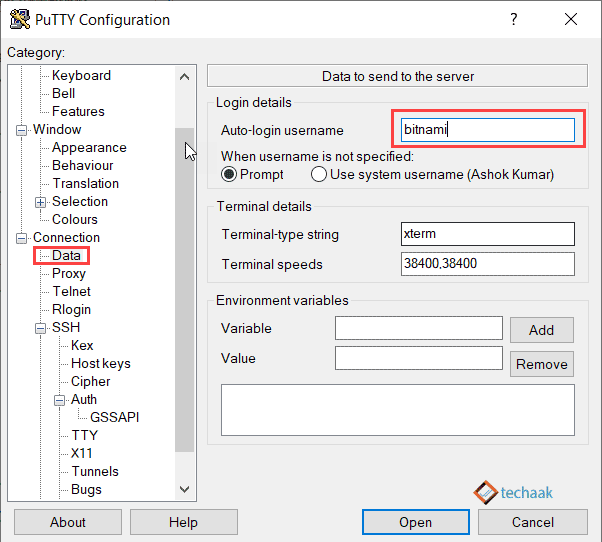Open the Colours settings

75,220
